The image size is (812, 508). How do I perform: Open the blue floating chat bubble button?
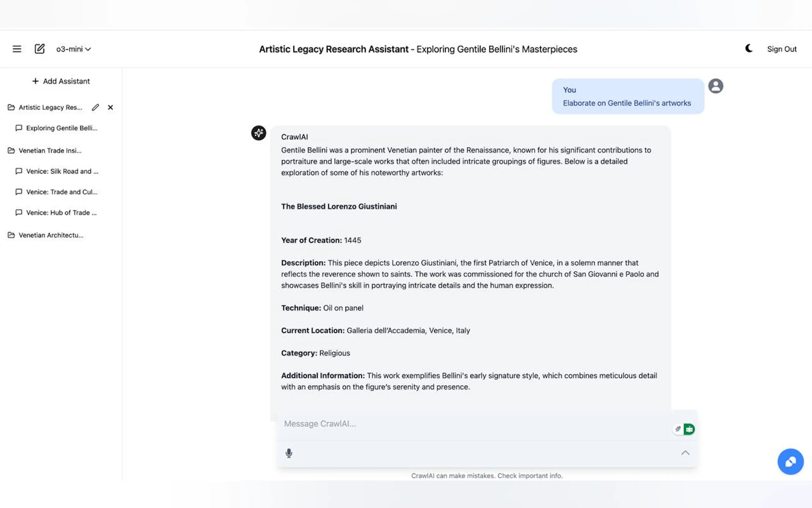tap(790, 461)
